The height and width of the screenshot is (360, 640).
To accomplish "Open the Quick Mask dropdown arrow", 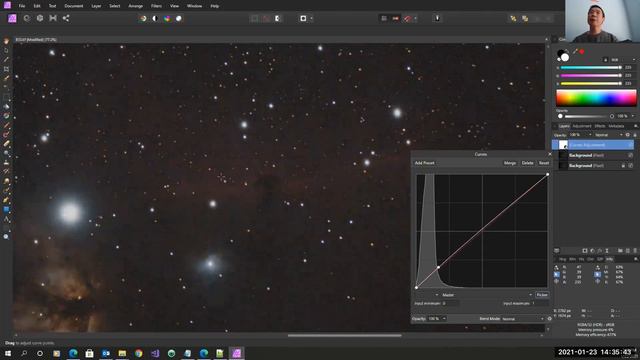I will [x=311, y=18].
